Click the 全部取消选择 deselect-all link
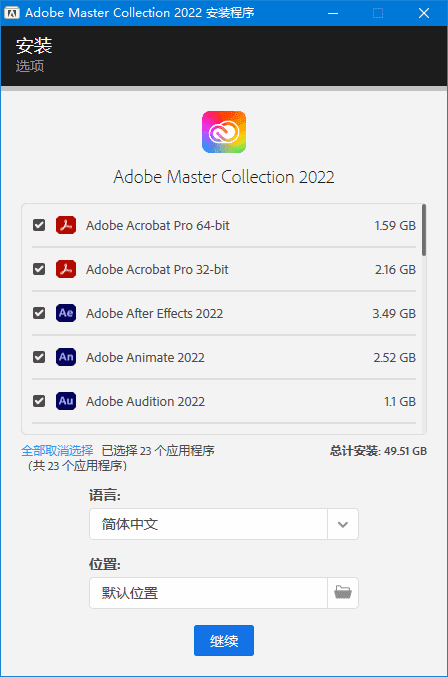The height and width of the screenshot is (677, 448). [x=57, y=451]
